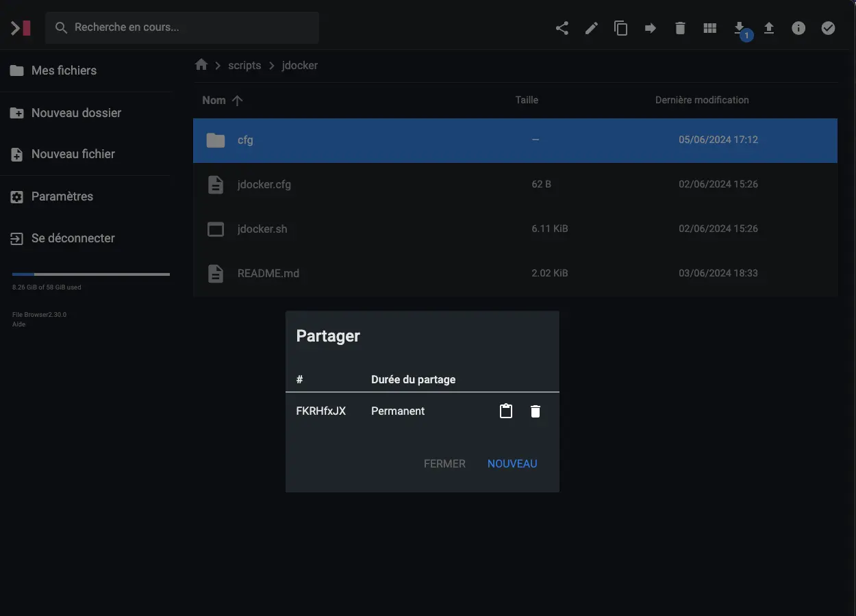Image resolution: width=856 pixels, height=616 pixels.
Task: Click the README.md file icon
Action: pos(216,274)
